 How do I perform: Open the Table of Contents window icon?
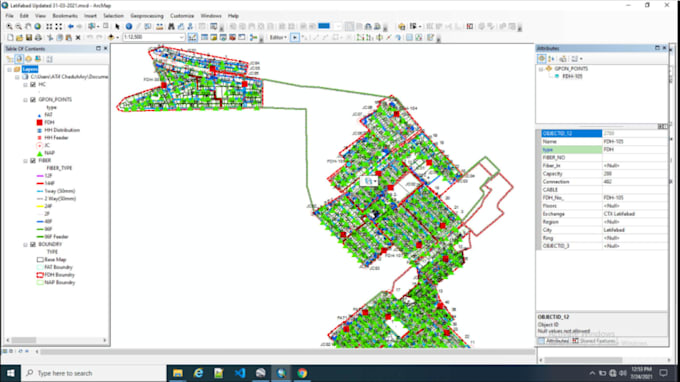point(204,38)
